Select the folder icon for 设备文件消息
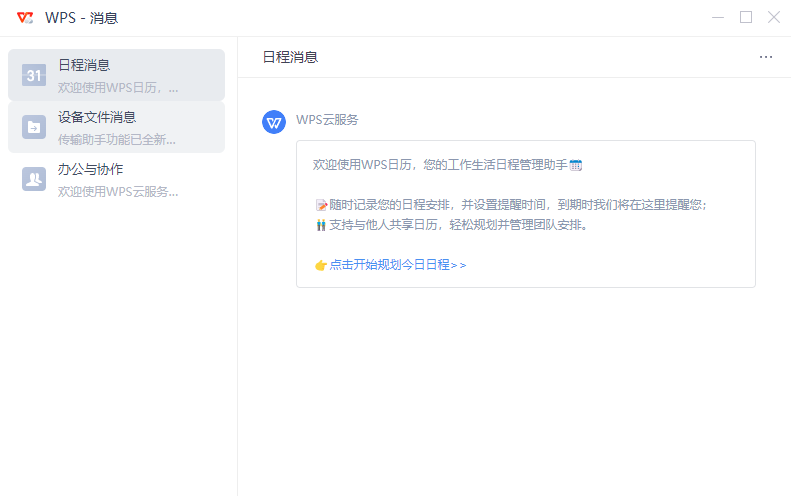This screenshot has width=791, height=497. 34,127
